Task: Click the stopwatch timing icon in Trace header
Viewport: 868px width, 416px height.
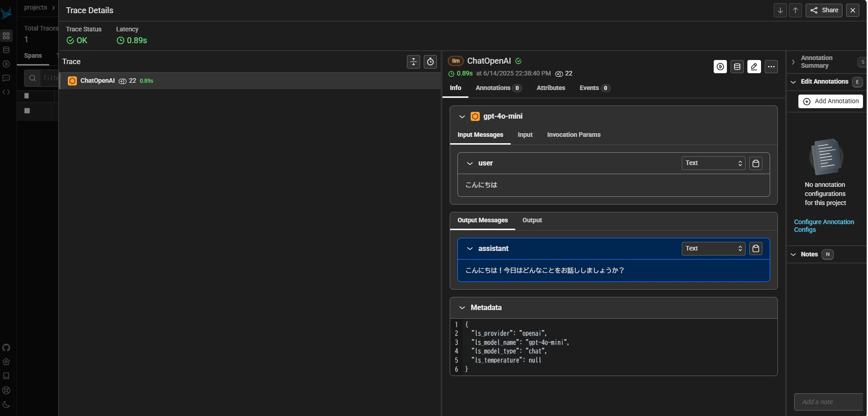Action: coord(431,62)
